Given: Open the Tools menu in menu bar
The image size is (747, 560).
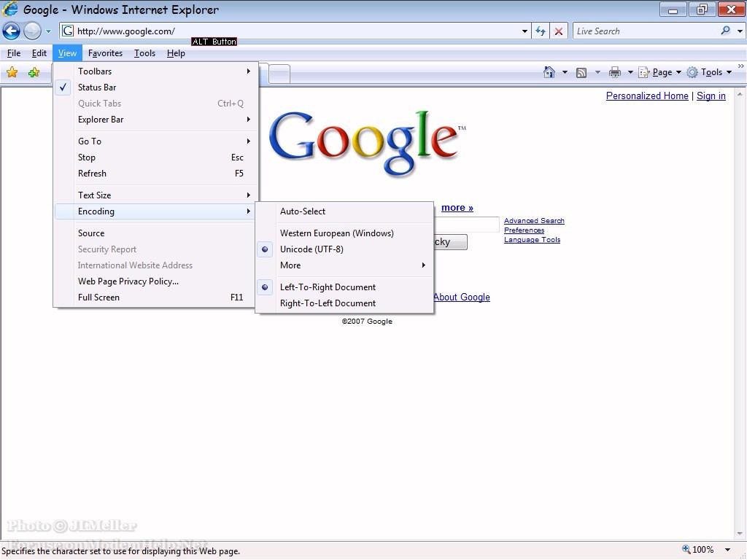Looking at the screenshot, I should [x=144, y=53].
